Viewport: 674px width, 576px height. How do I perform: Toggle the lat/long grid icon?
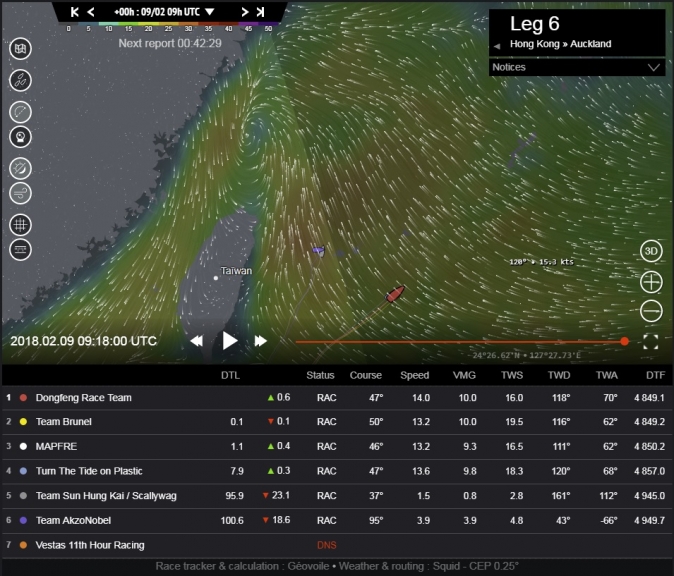(x=20, y=225)
